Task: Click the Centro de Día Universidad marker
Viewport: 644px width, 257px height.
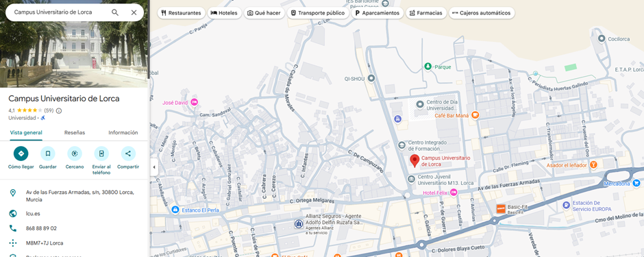Action: click(420, 105)
